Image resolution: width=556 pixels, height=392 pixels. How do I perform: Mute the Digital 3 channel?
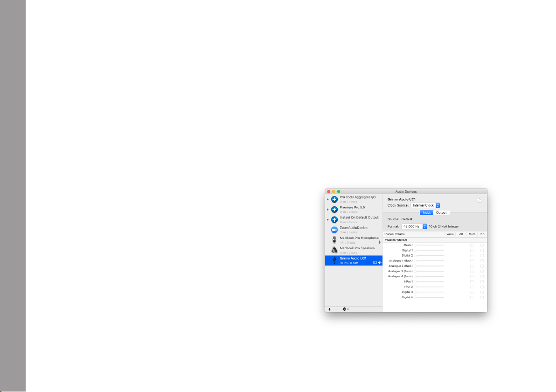coord(472,292)
